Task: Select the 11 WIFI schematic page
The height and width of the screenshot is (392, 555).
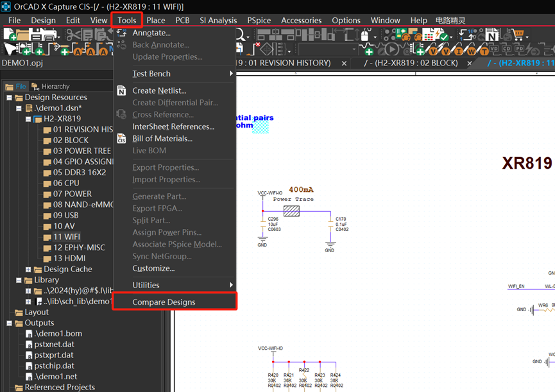Action: point(67,237)
